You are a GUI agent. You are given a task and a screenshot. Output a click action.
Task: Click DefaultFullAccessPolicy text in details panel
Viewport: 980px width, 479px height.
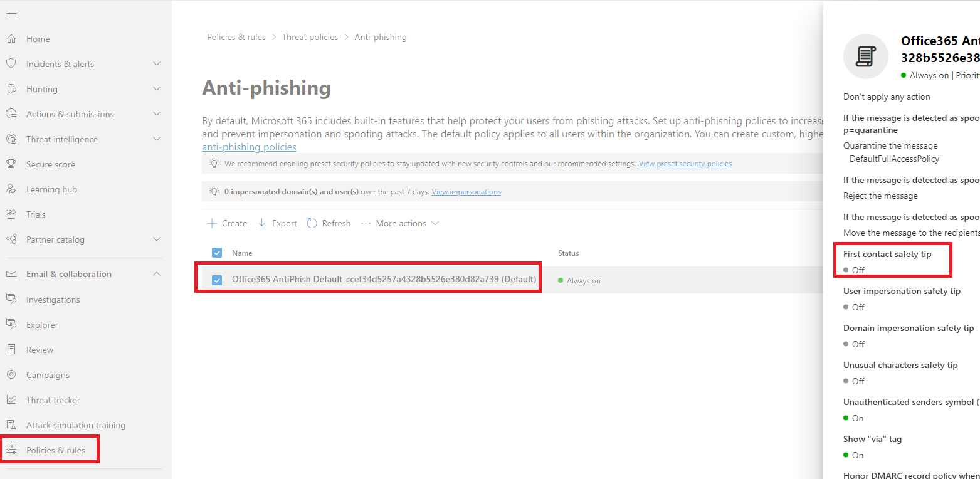(x=895, y=159)
